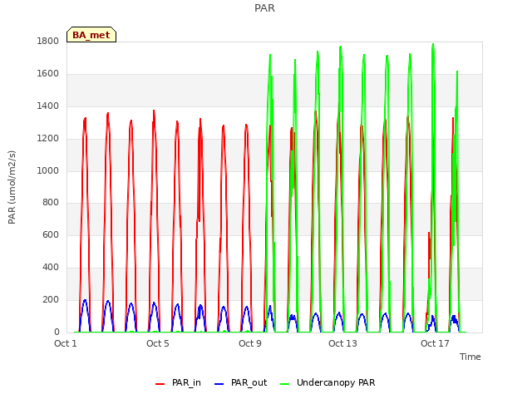Click the 1600 y-axis tick label

(x=48, y=74)
